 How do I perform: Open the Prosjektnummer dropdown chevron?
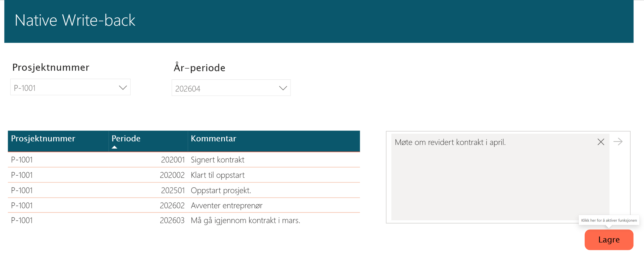[x=123, y=87]
